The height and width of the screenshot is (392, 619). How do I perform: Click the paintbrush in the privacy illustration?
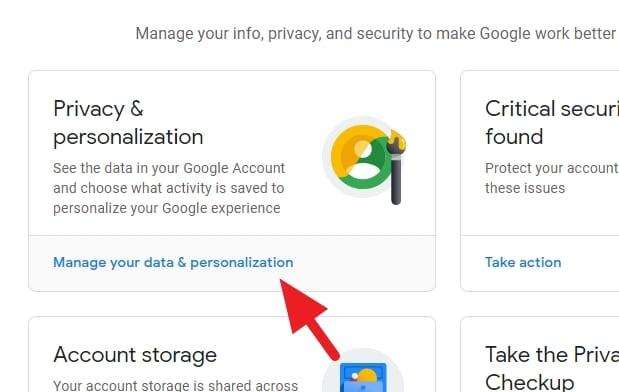pyautogui.click(x=396, y=167)
